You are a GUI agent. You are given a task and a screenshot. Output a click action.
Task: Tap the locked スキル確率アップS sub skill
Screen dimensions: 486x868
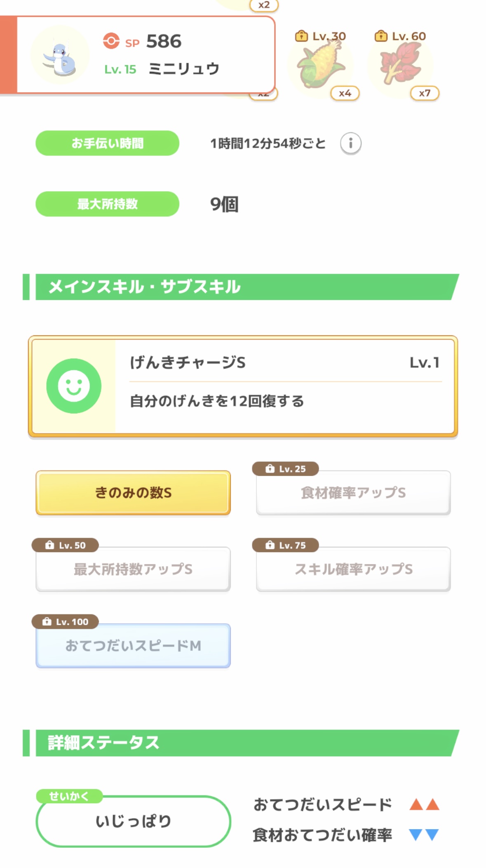353,569
